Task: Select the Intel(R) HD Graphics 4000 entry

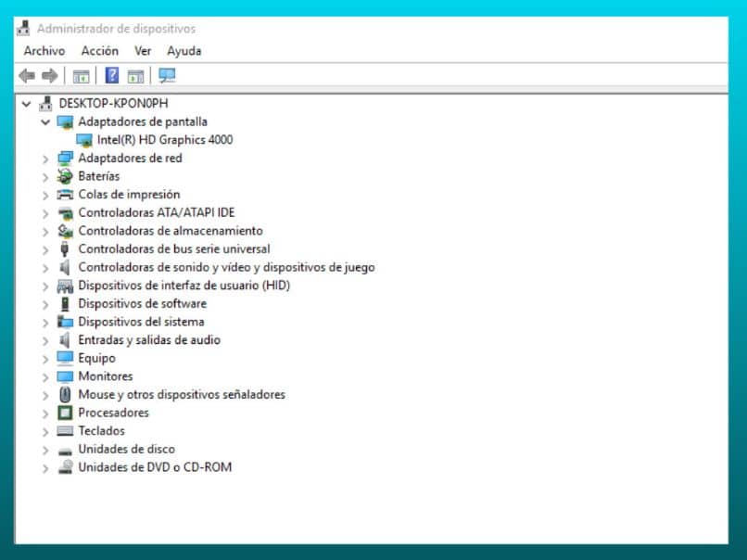Action: click(x=165, y=140)
